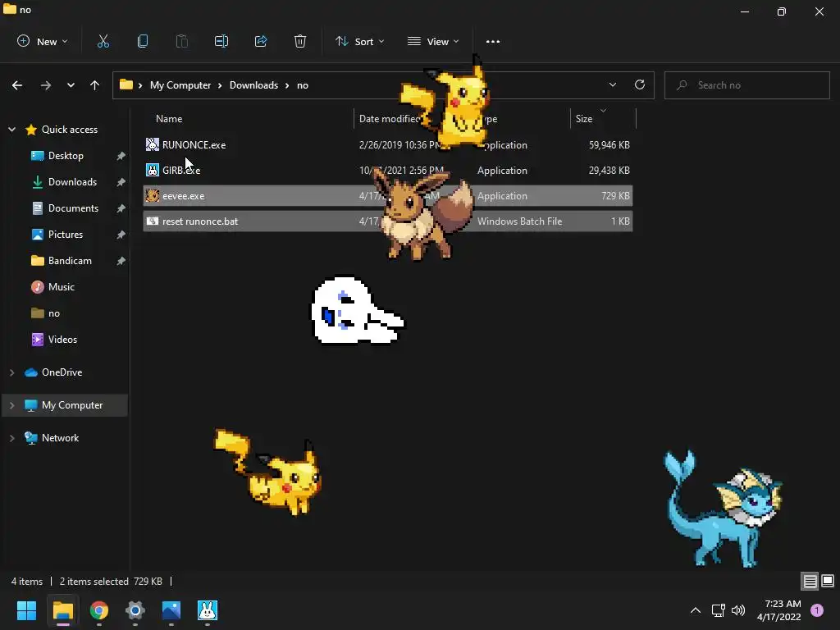Switch to large thumbnails view button
Viewport: 840px width, 630px height.
828,581
